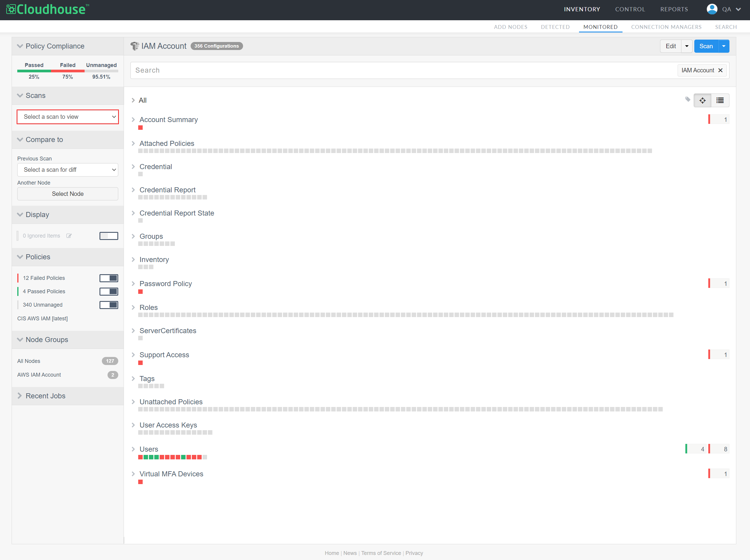Go to the Connection Managers tab
Viewport: 750px width, 560px height.
click(x=666, y=27)
